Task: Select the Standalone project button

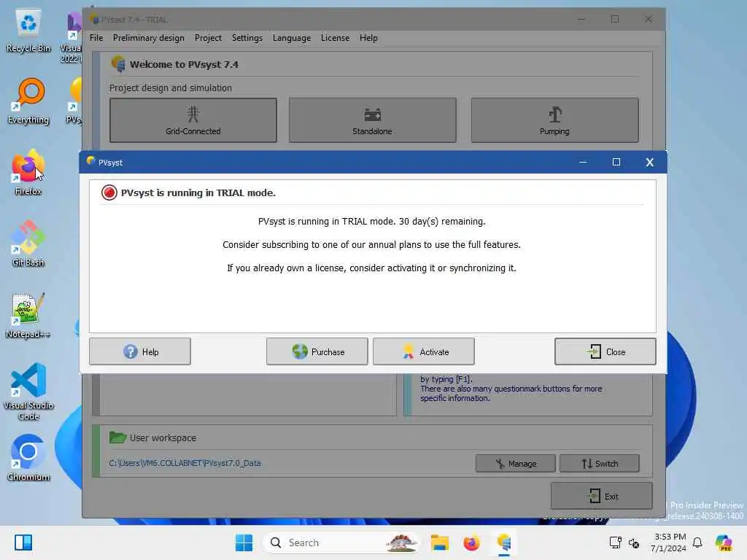Action: (372, 120)
